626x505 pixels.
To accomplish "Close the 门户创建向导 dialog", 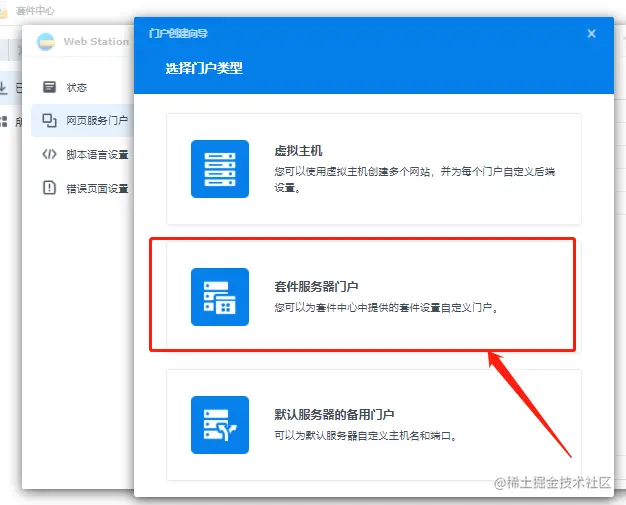I will point(591,34).
